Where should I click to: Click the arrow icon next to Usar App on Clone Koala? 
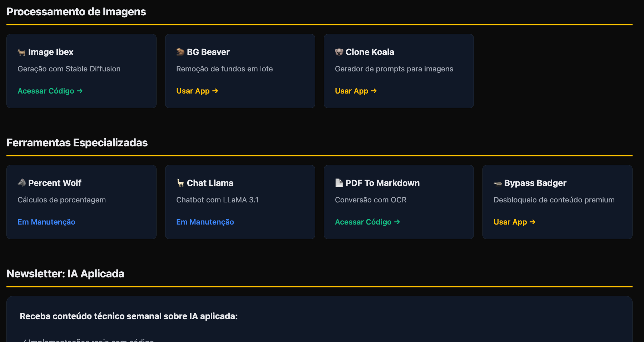pyautogui.click(x=374, y=91)
